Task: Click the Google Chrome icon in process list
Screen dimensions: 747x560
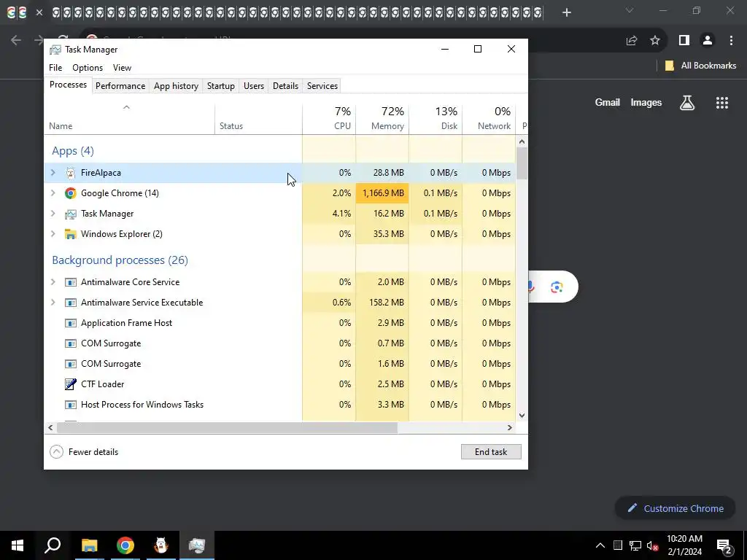Action: pos(71,192)
